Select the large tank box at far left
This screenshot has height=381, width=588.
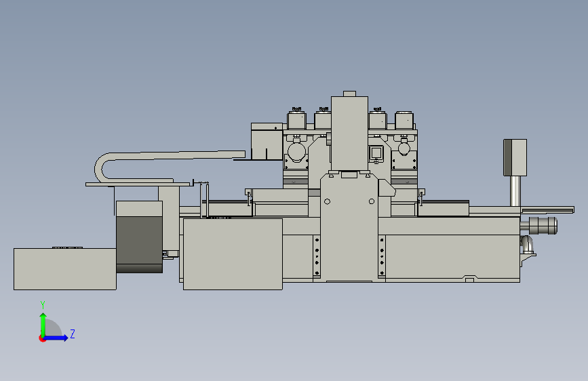(x=65, y=269)
